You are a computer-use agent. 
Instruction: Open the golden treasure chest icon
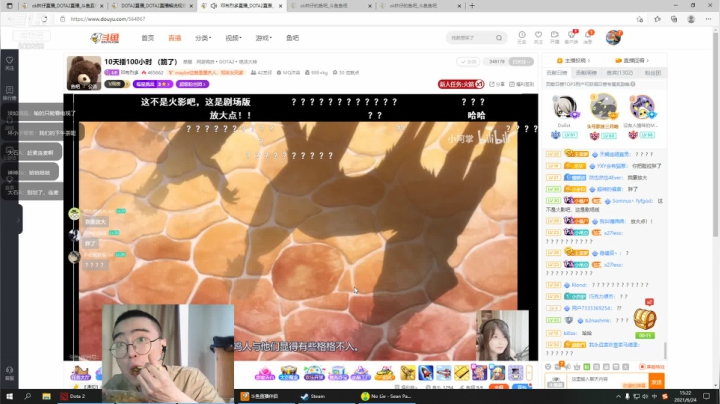click(645, 318)
